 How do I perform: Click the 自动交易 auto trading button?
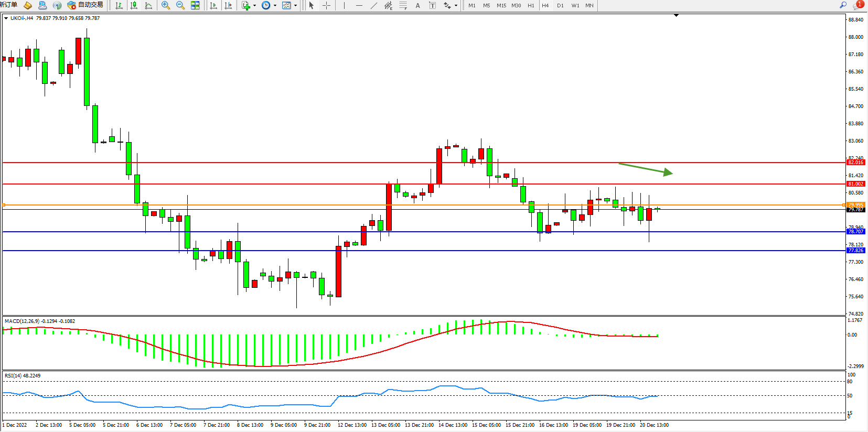tap(85, 5)
